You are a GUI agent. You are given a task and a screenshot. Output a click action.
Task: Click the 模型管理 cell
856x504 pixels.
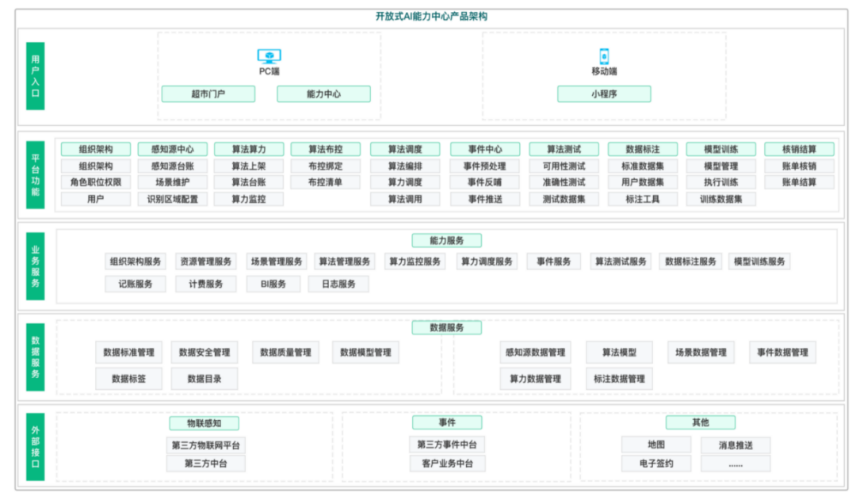click(x=721, y=166)
